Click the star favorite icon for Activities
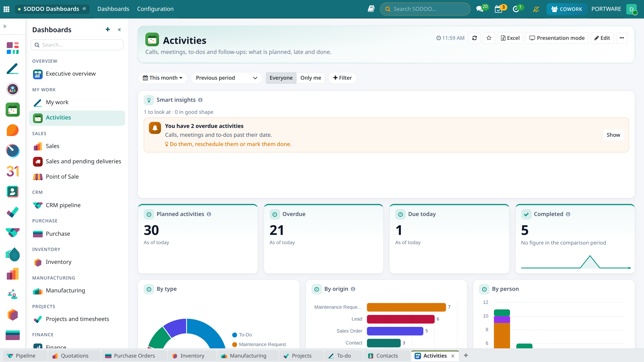 click(x=489, y=38)
